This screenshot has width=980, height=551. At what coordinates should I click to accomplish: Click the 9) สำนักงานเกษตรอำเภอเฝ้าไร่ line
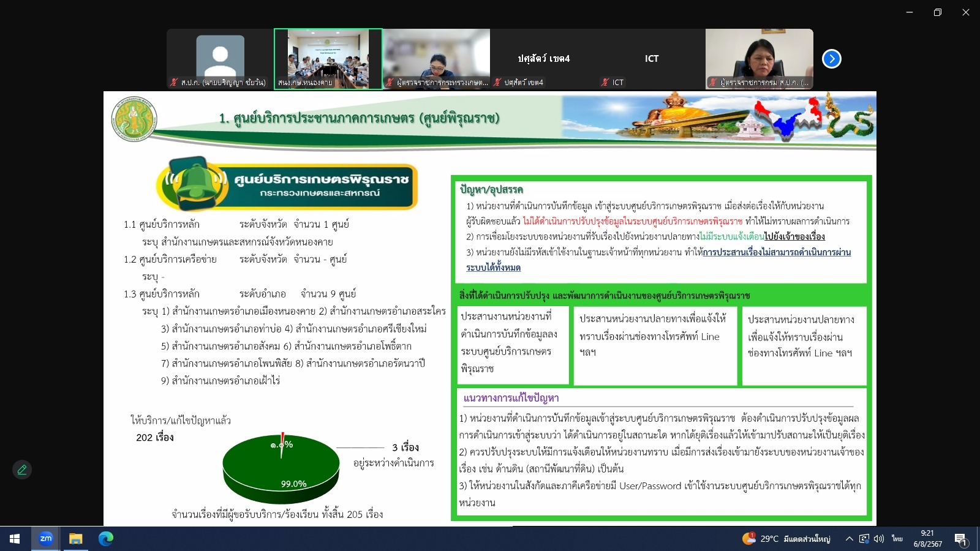[221, 381]
